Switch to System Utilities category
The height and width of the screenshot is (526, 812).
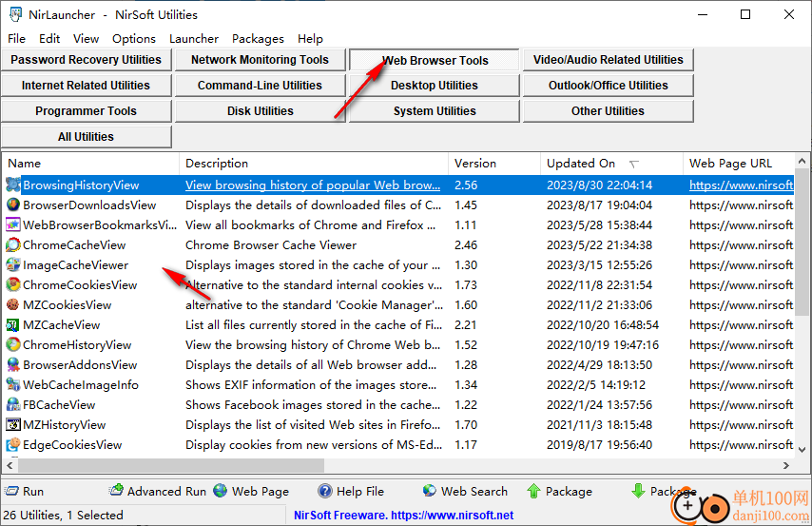(x=434, y=111)
